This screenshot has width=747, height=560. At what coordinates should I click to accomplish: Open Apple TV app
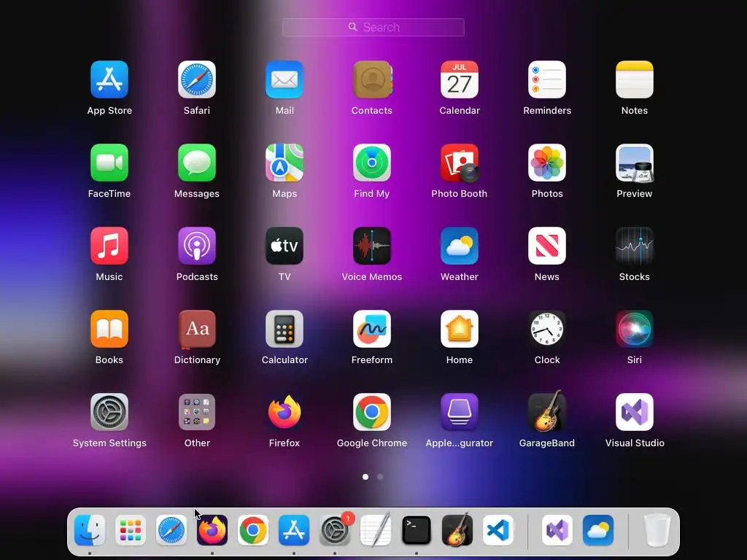point(285,246)
